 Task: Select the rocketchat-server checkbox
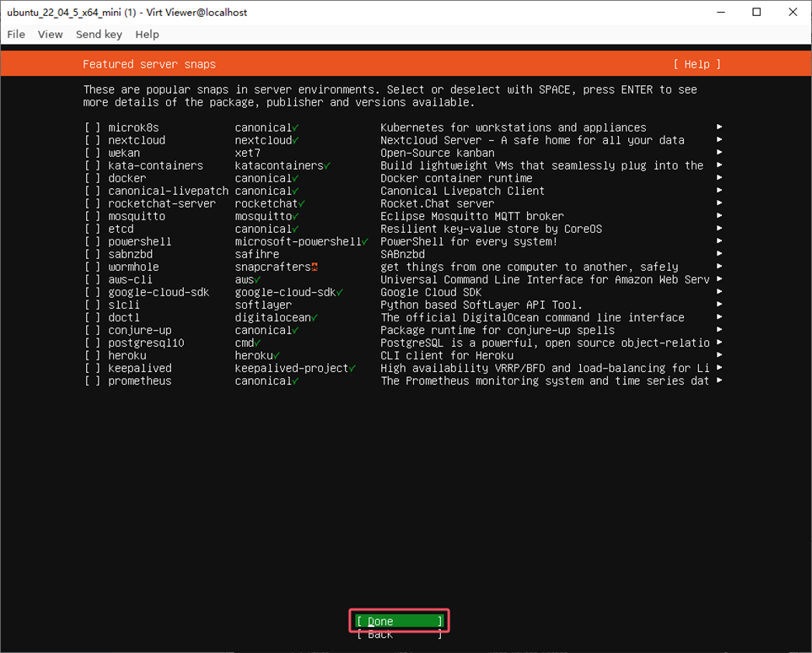pyautogui.click(x=92, y=203)
